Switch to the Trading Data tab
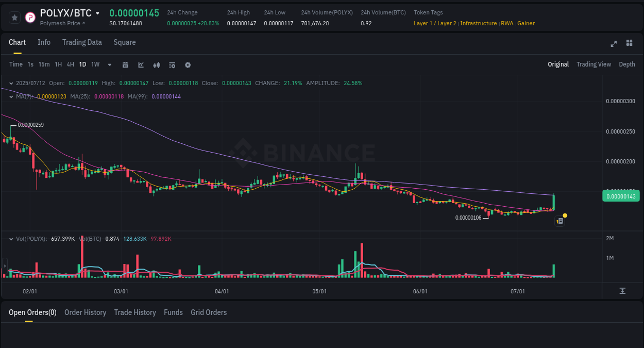This screenshot has width=644, height=348. 82,42
